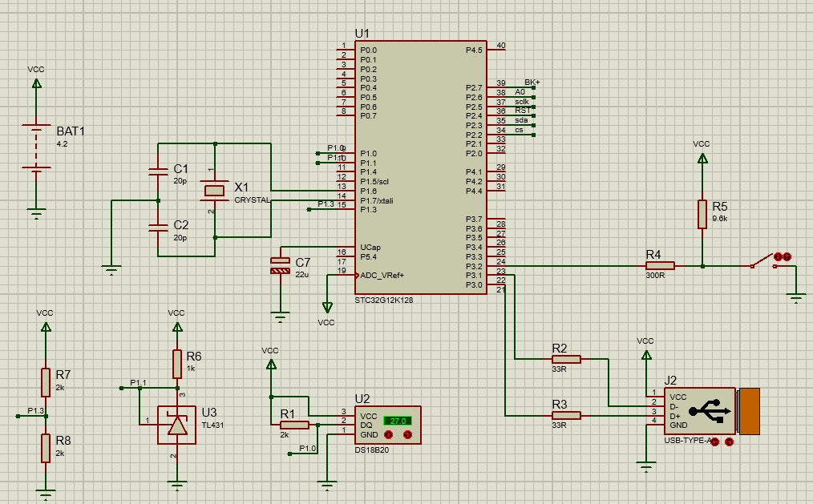Screen dimensions: 813x504
Task: Click the J2 reference label
Action: click(x=670, y=380)
